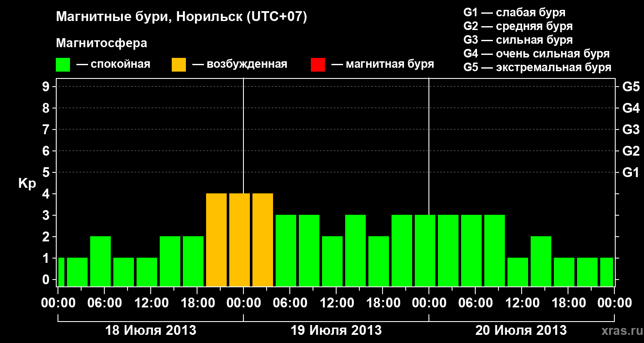Click the first orange Kp 4 bar on 18 July
Image resolution: width=644 pixels, height=343 pixels.
[x=216, y=240]
